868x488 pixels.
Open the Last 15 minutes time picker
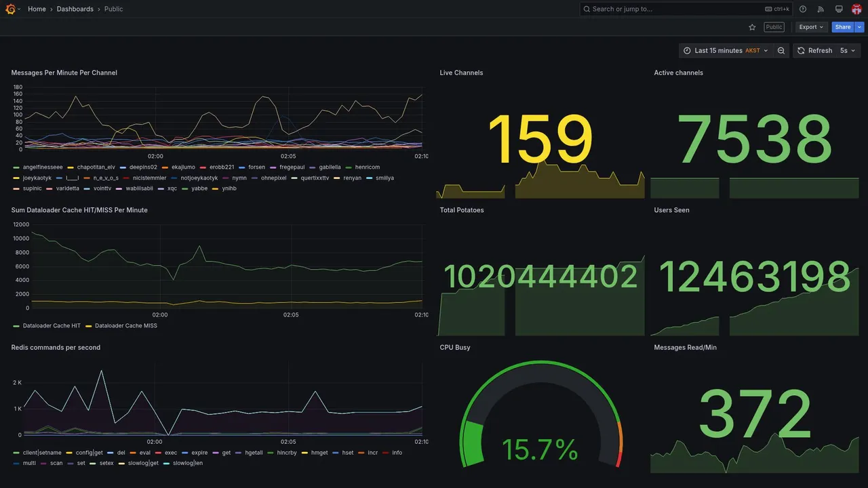tap(726, 51)
